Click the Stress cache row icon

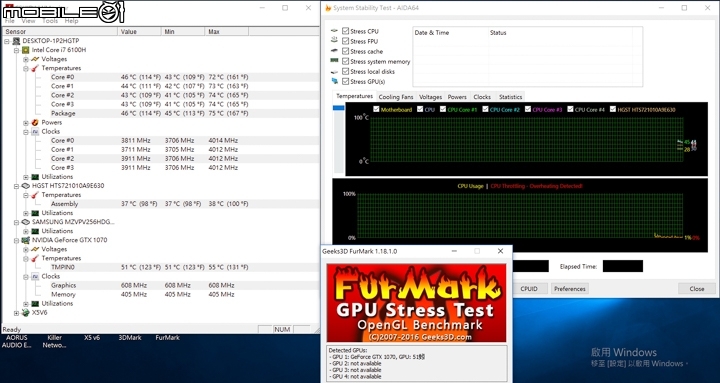pyautogui.click(x=334, y=51)
